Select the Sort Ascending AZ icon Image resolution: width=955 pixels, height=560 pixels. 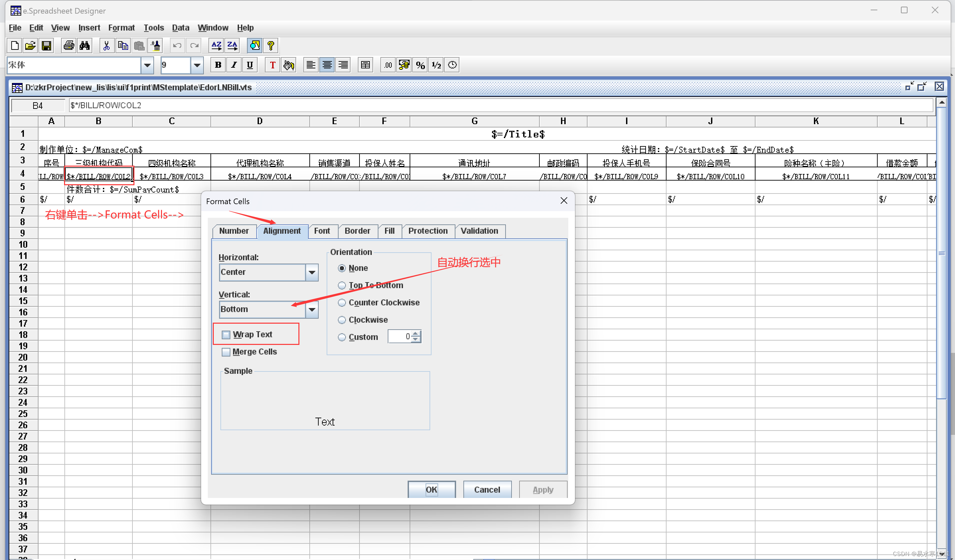pos(216,45)
